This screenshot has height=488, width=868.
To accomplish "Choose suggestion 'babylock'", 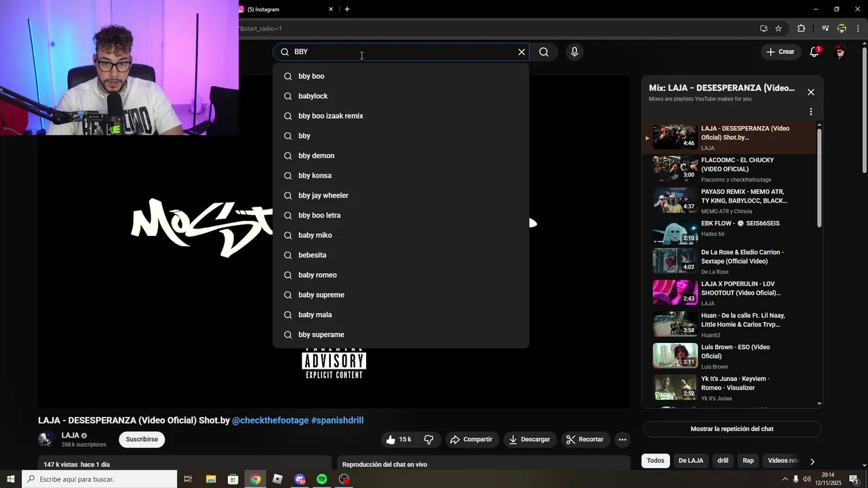I will 401,96.
